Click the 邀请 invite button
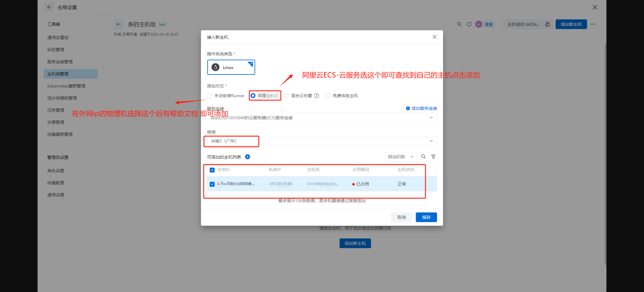 tap(489, 24)
